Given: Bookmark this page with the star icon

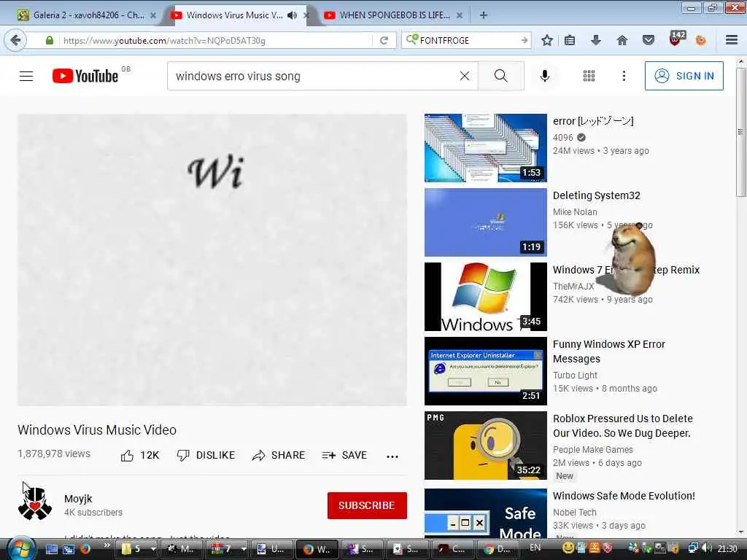Looking at the screenshot, I should 547,41.
